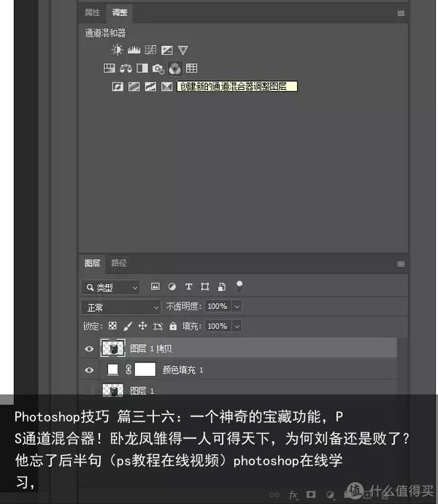The width and height of the screenshot is (438, 504).
Task: Add a Black & White adjustment
Action: [x=142, y=68]
